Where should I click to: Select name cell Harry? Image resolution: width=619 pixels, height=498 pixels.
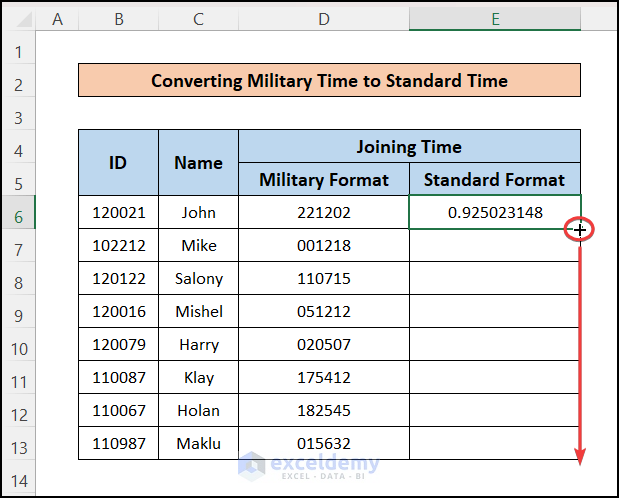point(198,344)
